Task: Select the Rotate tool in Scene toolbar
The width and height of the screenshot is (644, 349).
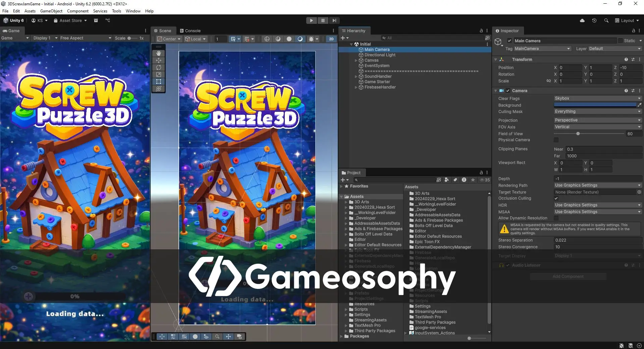Action: (159, 67)
